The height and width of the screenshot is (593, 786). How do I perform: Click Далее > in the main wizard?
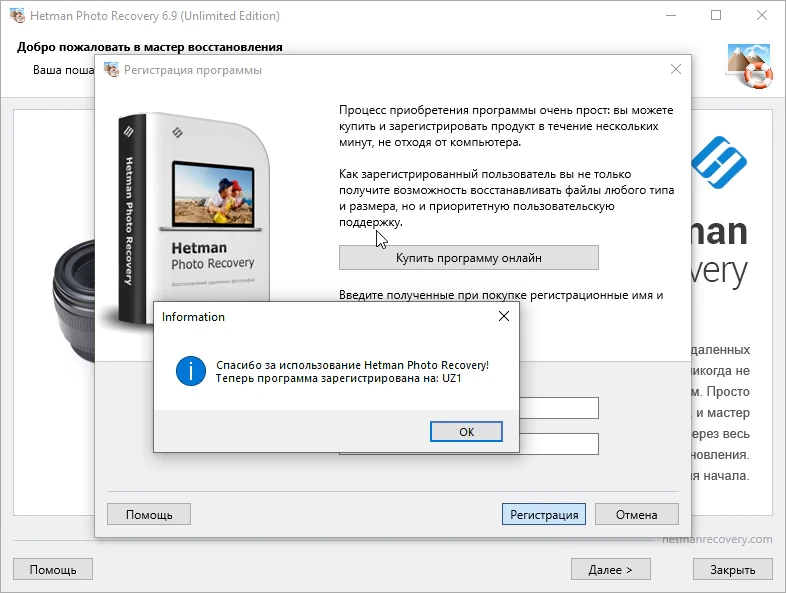pyautogui.click(x=611, y=569)
